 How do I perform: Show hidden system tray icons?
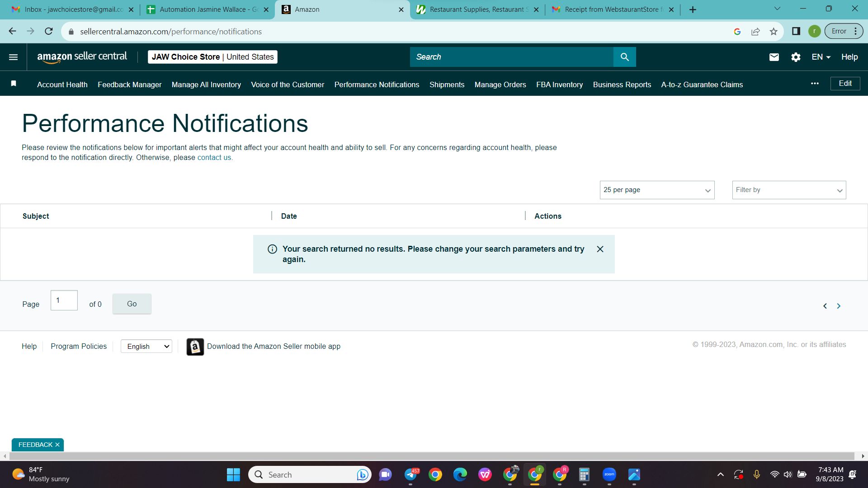click(721, 474)
